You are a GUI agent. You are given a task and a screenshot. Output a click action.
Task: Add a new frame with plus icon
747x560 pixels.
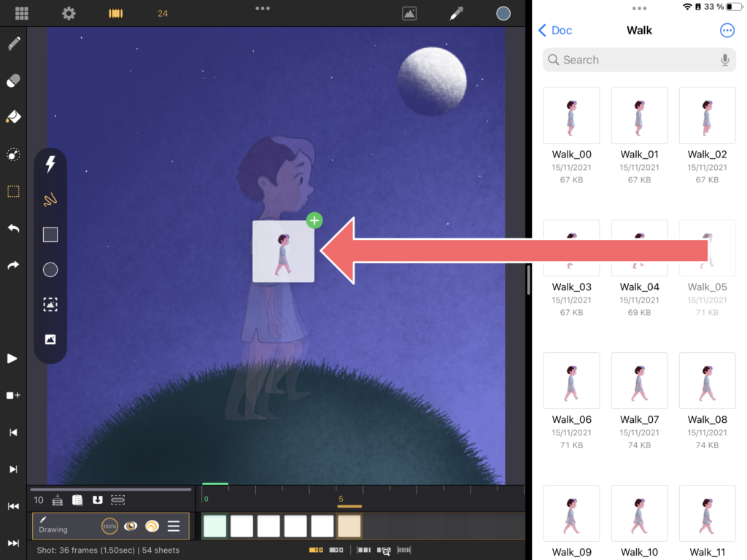tap(13, 395)
